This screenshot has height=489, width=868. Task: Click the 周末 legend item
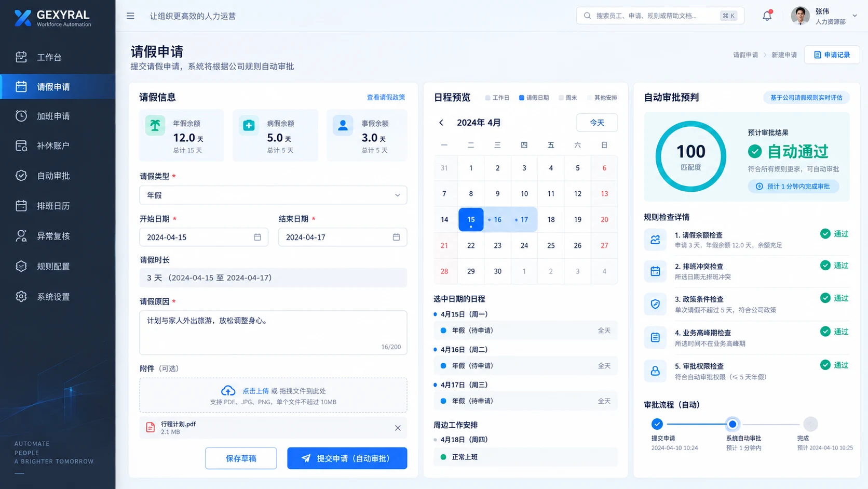point(567,98)
